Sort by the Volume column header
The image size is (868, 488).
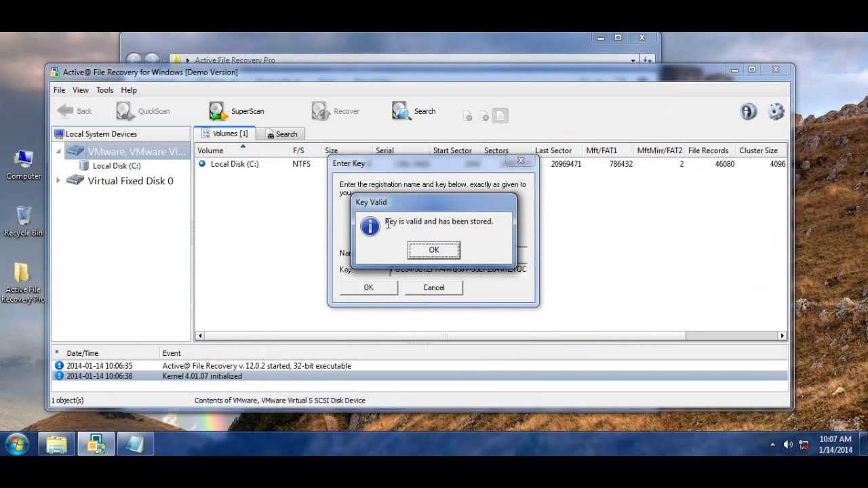241,150
